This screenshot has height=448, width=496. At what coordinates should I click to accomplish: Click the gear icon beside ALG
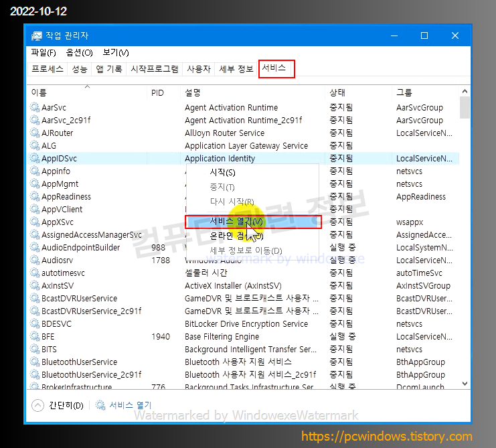click(35, 145)
